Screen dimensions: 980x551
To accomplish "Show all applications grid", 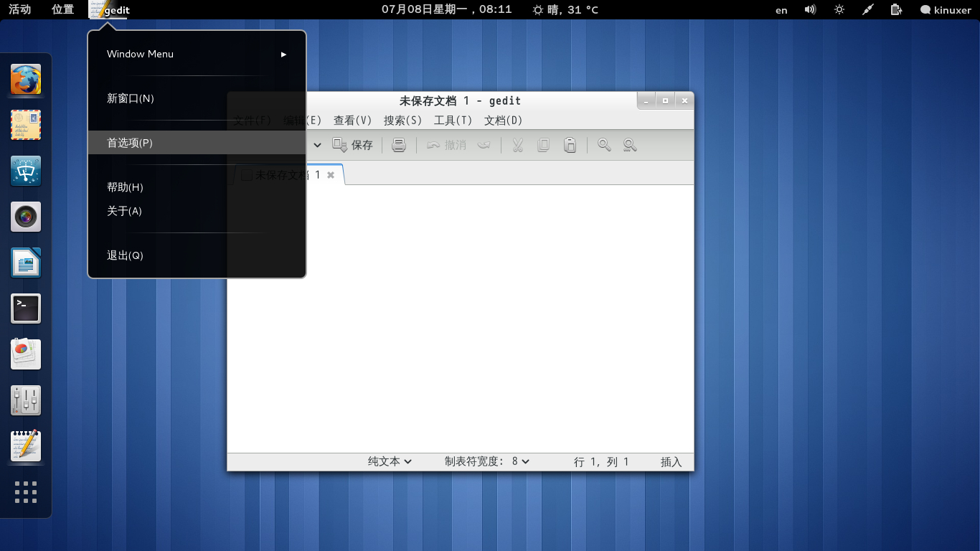I will pos(26,492).
